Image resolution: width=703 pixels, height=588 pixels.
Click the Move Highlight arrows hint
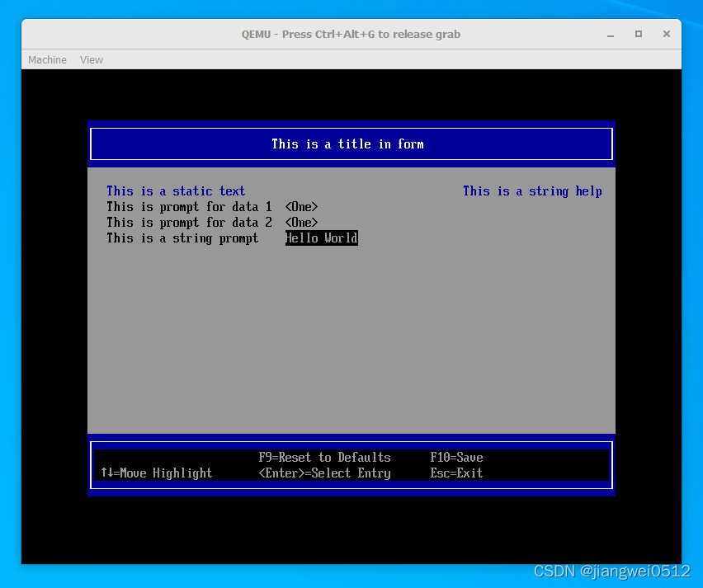pyautogui.click(x=156, y=473)
